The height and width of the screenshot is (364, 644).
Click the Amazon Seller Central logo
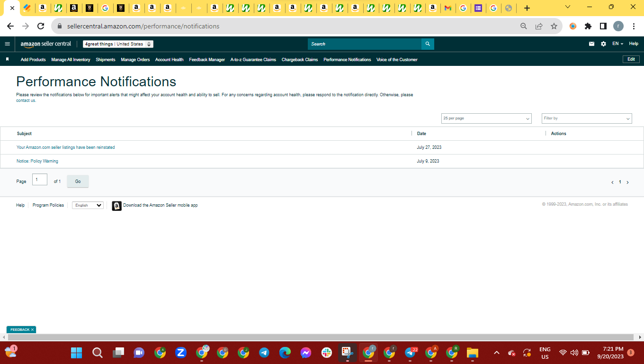pos(46,44)
